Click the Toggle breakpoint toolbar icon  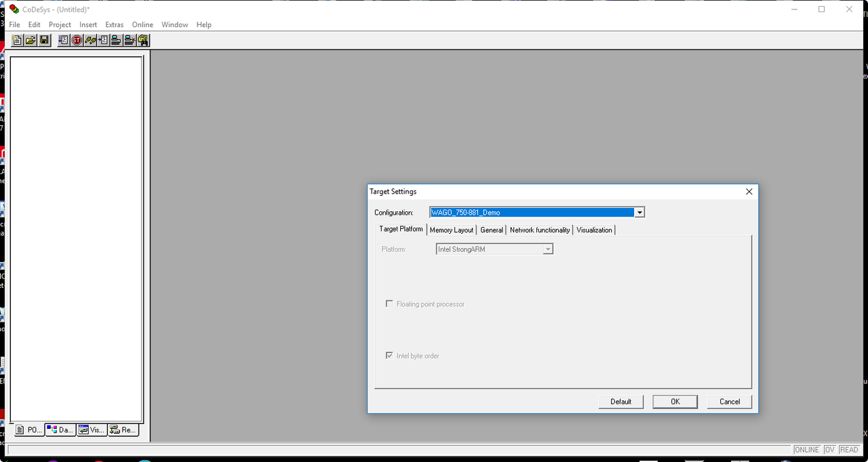point(103,41)
